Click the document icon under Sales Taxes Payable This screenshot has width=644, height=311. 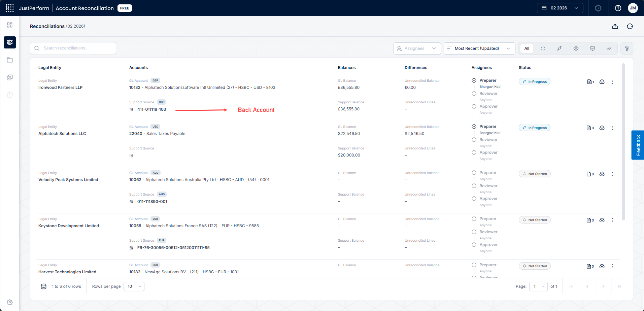point(131,155)
